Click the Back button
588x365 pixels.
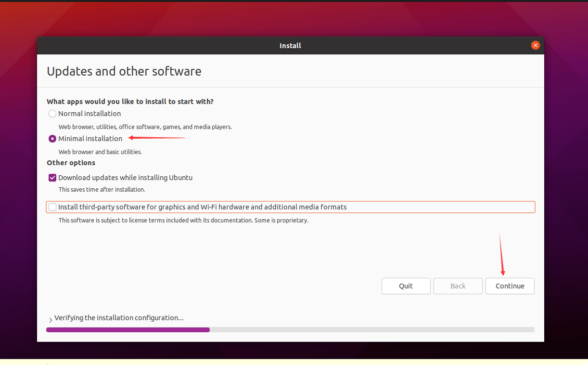458,286
